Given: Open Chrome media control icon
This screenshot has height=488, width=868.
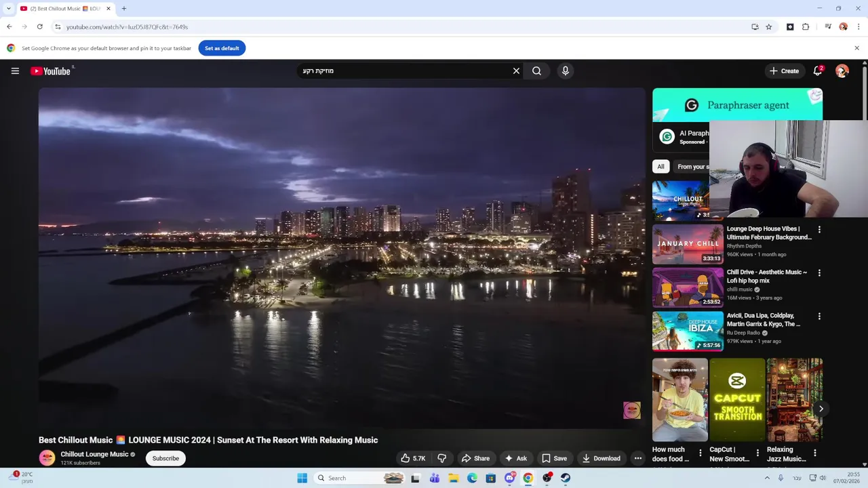Looking at the screenshot, I should [828, 26].
